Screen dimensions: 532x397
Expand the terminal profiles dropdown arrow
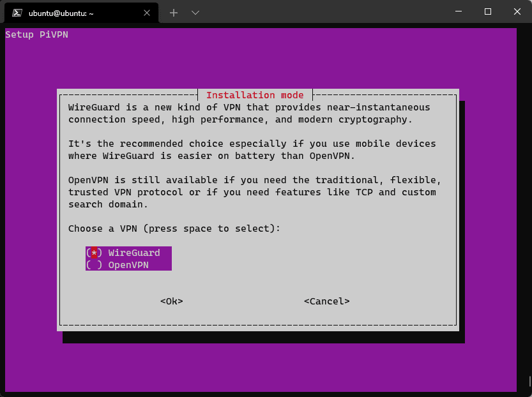coord(195,13)
